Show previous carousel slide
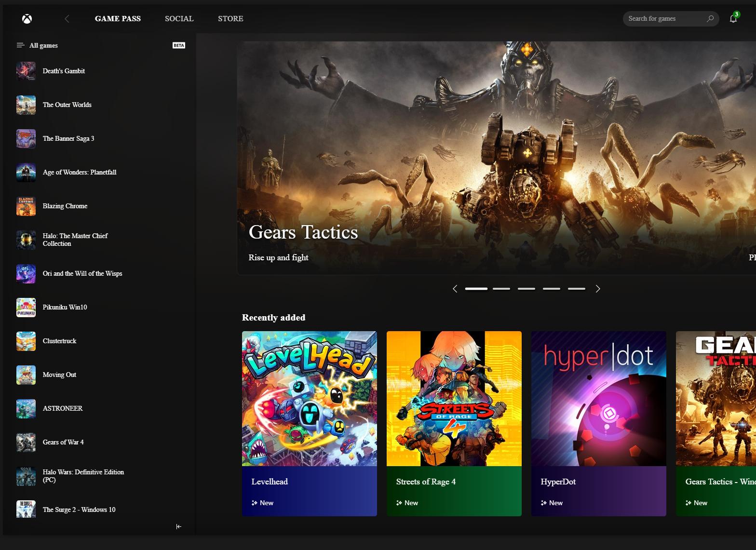This screenshot has width=756, height=550. tap(455, 289)
